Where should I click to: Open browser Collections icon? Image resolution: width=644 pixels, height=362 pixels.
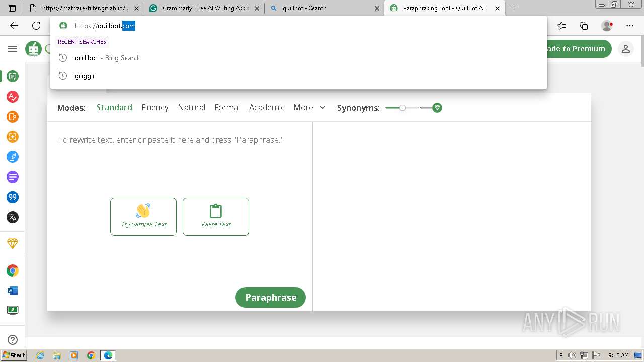pyautogui.click(x=584, y=26)
